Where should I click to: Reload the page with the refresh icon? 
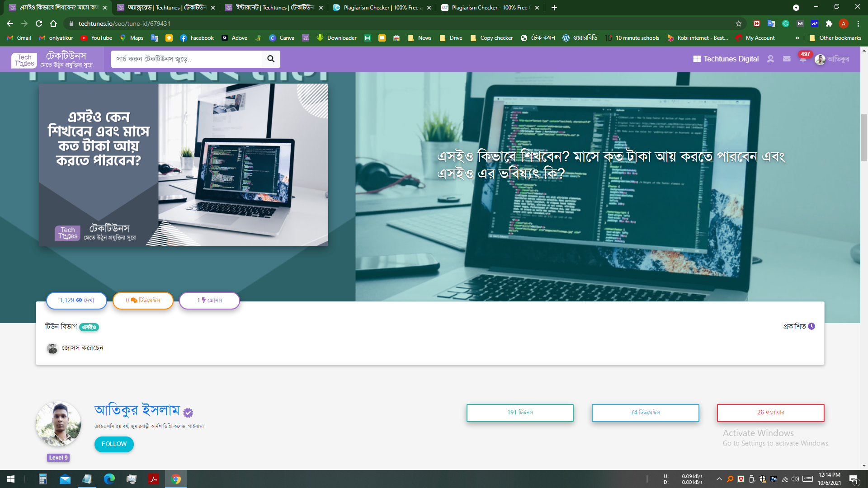[39, 23]
